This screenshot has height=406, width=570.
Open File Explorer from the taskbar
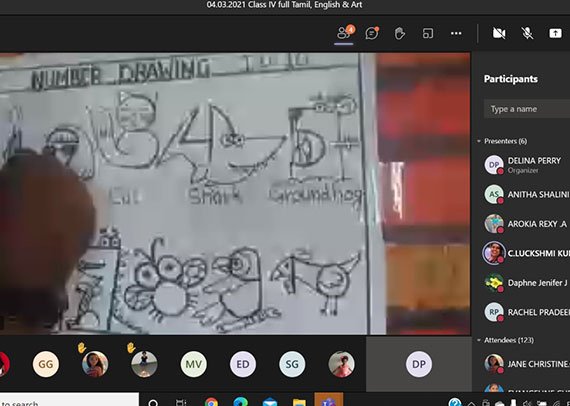point(299,402)
